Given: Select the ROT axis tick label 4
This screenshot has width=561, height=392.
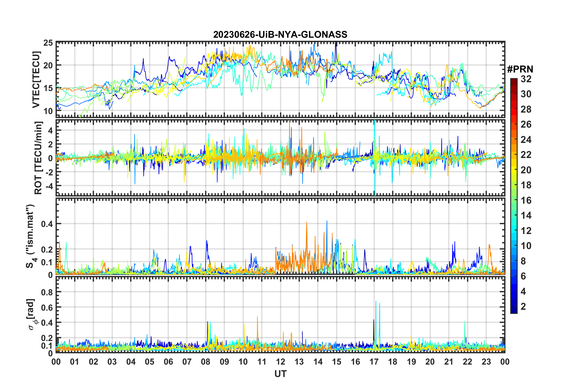Looking at the screenshot, I should click(50, 131).
